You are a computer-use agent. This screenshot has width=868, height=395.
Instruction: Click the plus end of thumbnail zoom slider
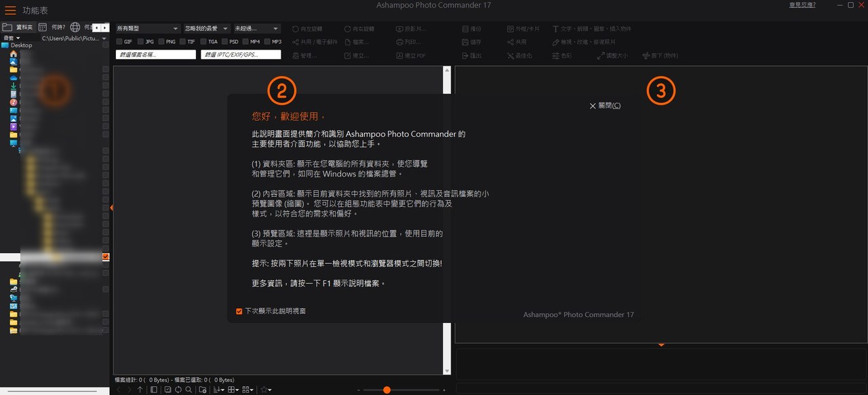click(x=444, y=390)
